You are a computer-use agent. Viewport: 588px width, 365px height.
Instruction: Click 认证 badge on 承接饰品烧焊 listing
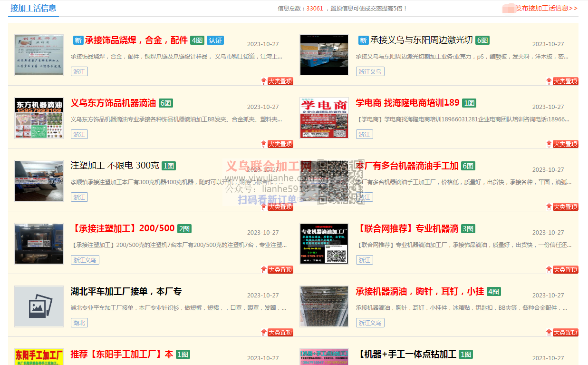(215, 40)
